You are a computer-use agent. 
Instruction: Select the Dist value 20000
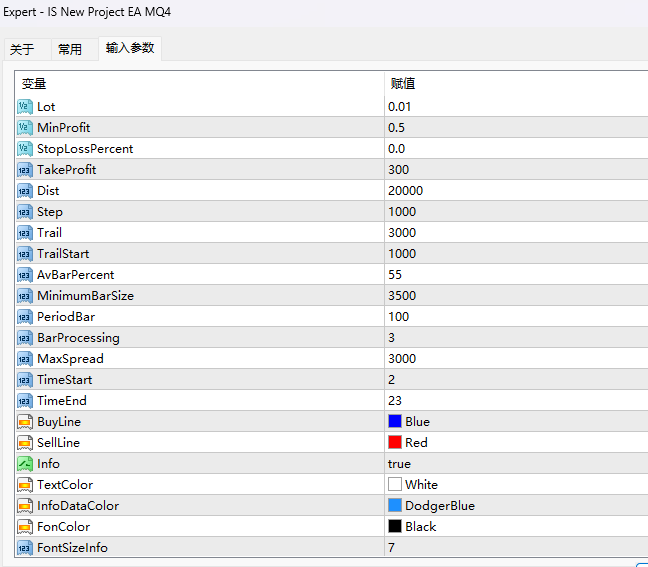(x=405, y=191)
